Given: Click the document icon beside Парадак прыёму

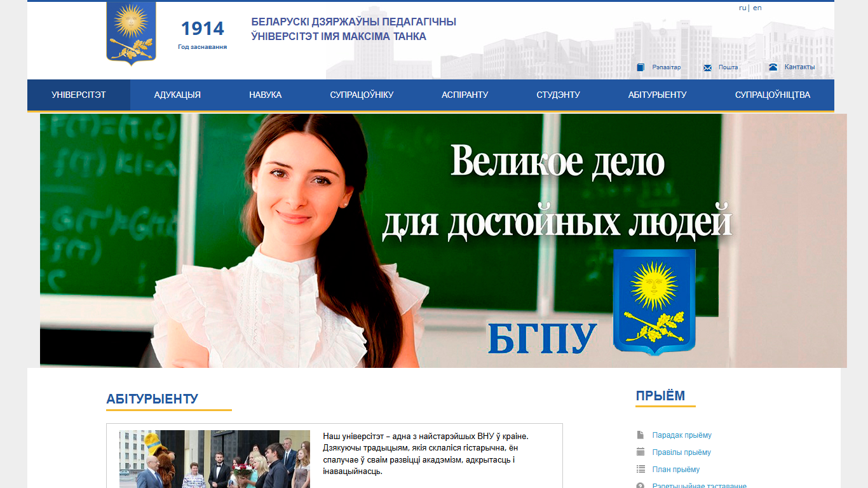Looking at the screenshot, I should pyautogui.click(x=641, y=435).
